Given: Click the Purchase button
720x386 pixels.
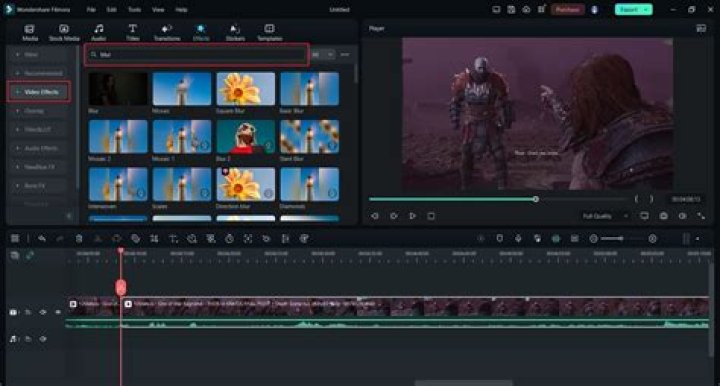Looking at the screenshot, I should coord(567,10).
